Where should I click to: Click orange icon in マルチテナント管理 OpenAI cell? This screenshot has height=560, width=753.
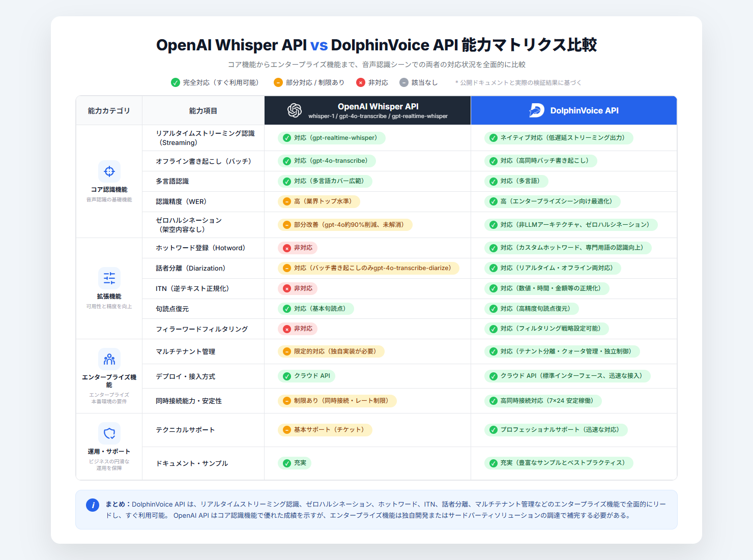point(287,352)
